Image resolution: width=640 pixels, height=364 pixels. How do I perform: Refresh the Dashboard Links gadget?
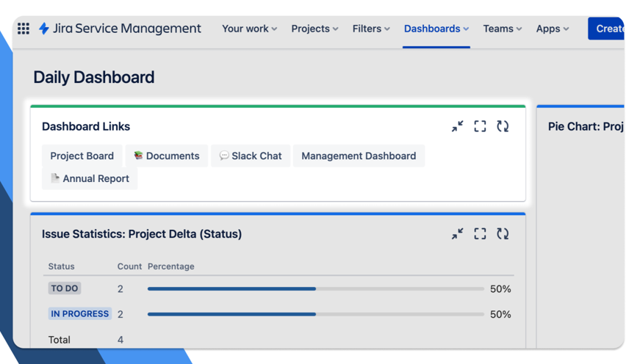pyautogui.click(x=503, y=126)
